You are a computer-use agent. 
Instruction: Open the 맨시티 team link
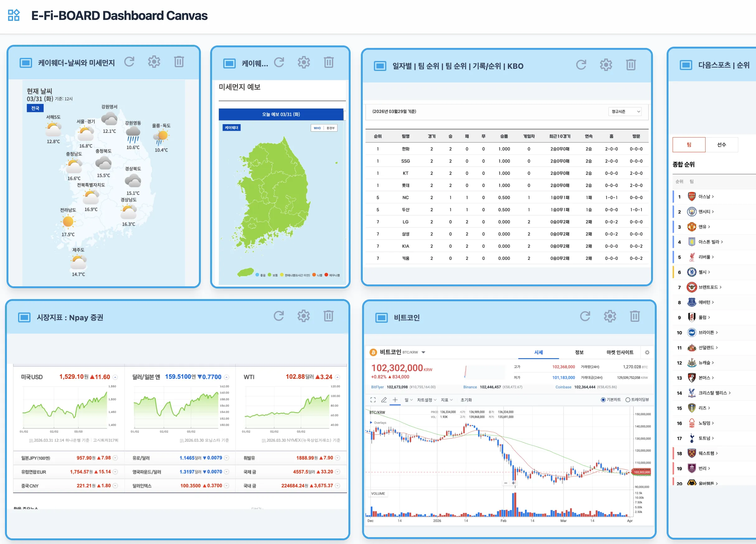(706, 212)
